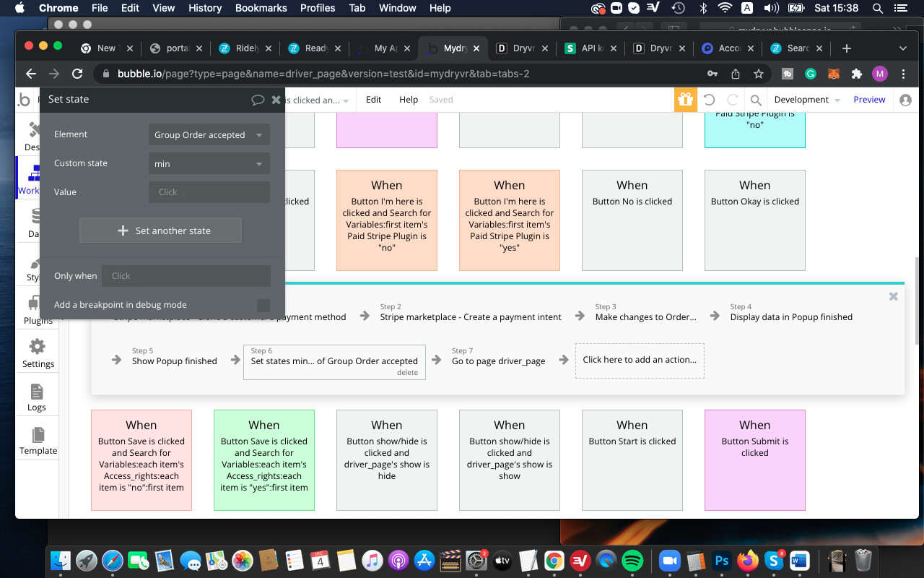Close the Set state panel
The width and height of the screenshot is (924, 578).
pos(276,100)
